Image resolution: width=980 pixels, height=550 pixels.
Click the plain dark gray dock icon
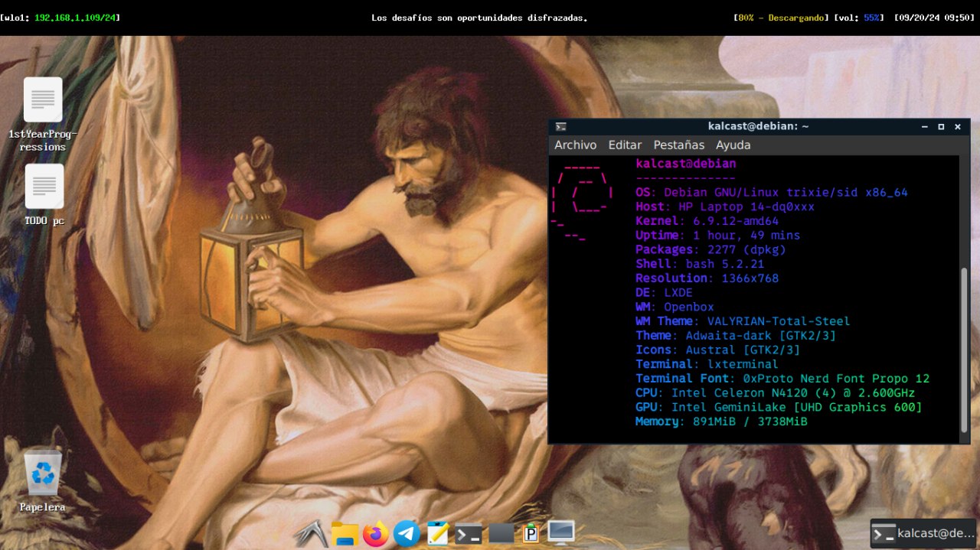pos(501,533)
